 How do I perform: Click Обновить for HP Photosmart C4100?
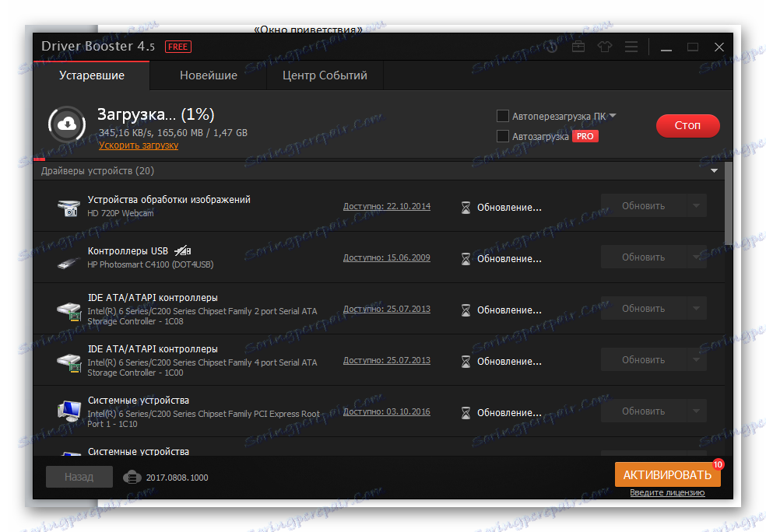point(643,257)
